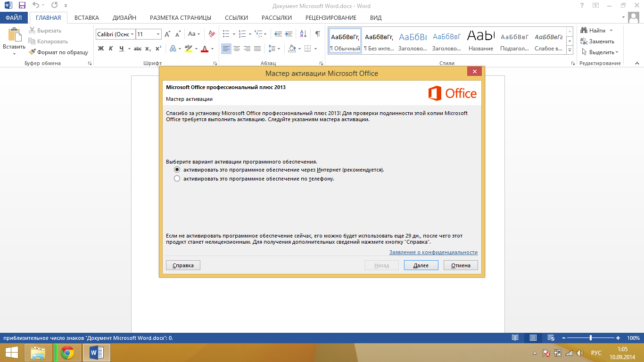Switch to the РЕЦЕНЗИРОВАНИЕ tab
Viewport: 644px width, 362px height.
click(x=331, y=18)
